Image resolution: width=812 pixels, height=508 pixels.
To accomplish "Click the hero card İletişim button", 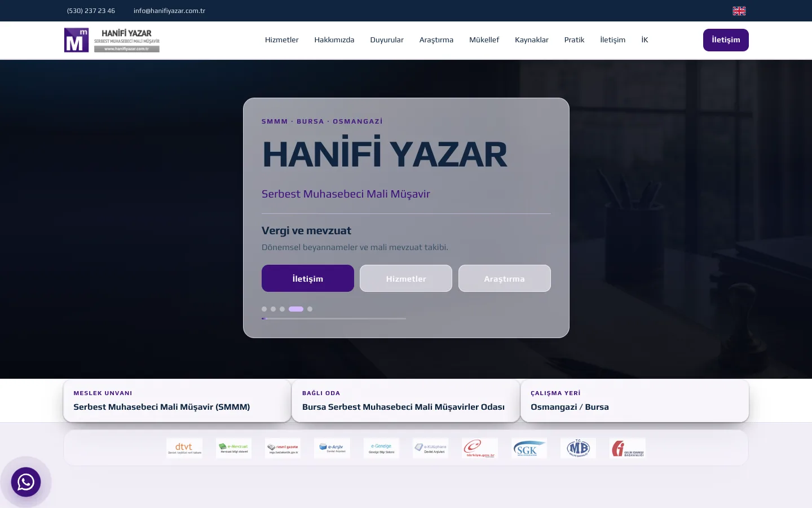I will [308, 278].
